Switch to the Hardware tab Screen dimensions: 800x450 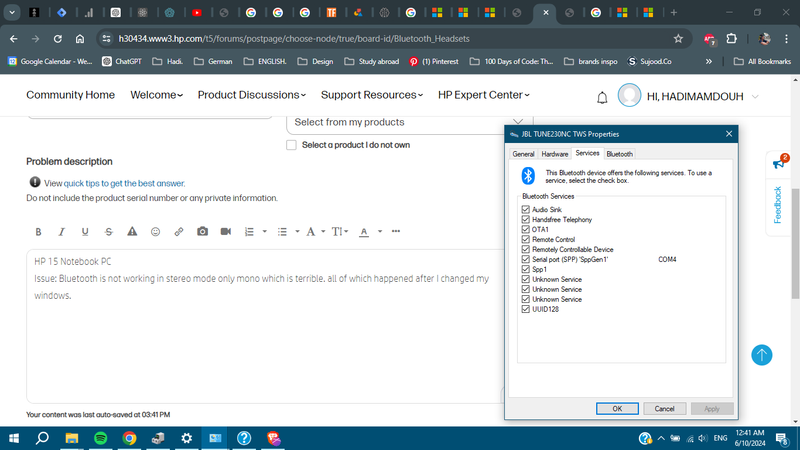point(554,154)
